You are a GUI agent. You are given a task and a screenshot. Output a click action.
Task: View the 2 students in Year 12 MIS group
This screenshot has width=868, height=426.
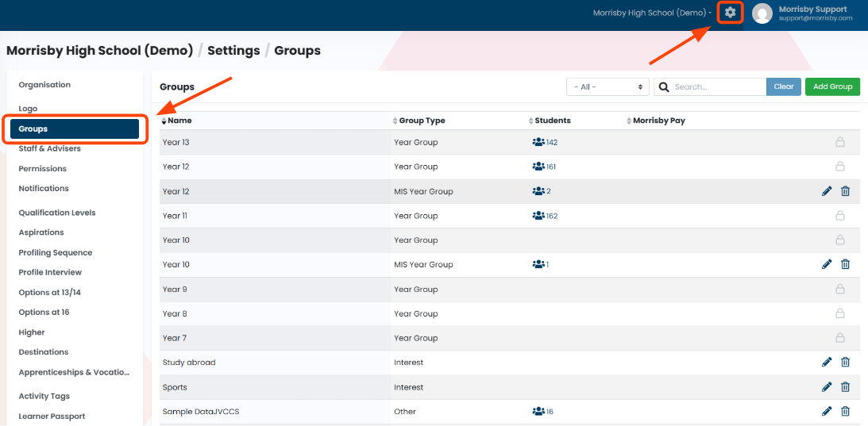542,191
